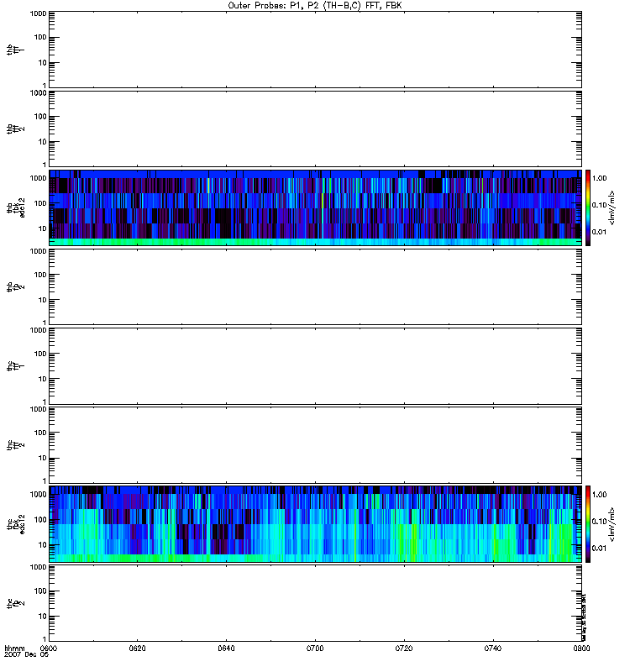
Task: Click the "thc ffp 2" panel axis title
Action: 15,604
